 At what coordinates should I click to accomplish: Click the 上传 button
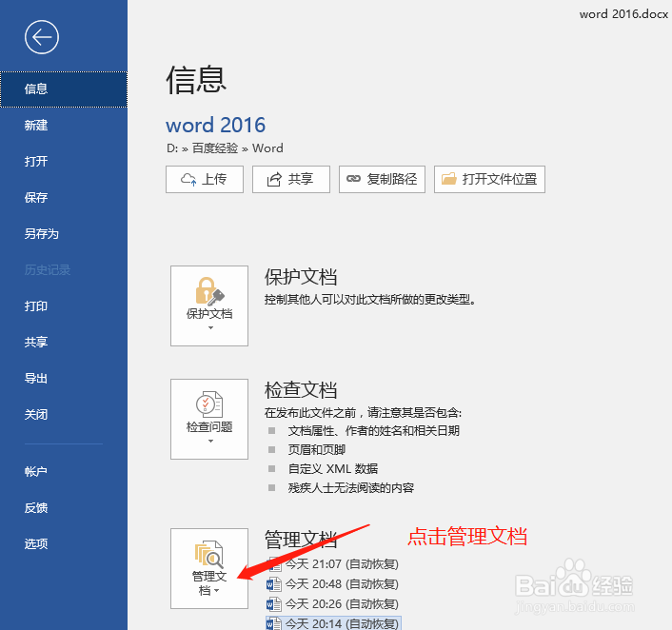click(x=205, y=179)
